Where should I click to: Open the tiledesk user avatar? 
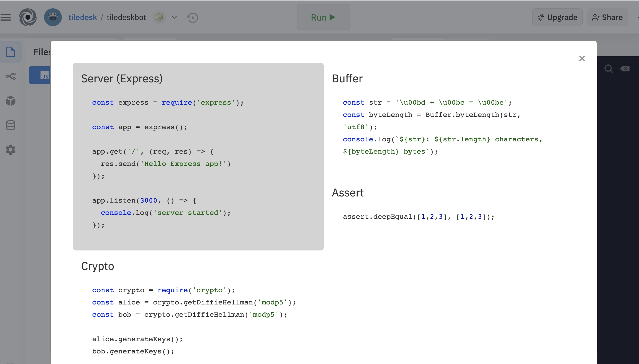(x=53, y=17)
